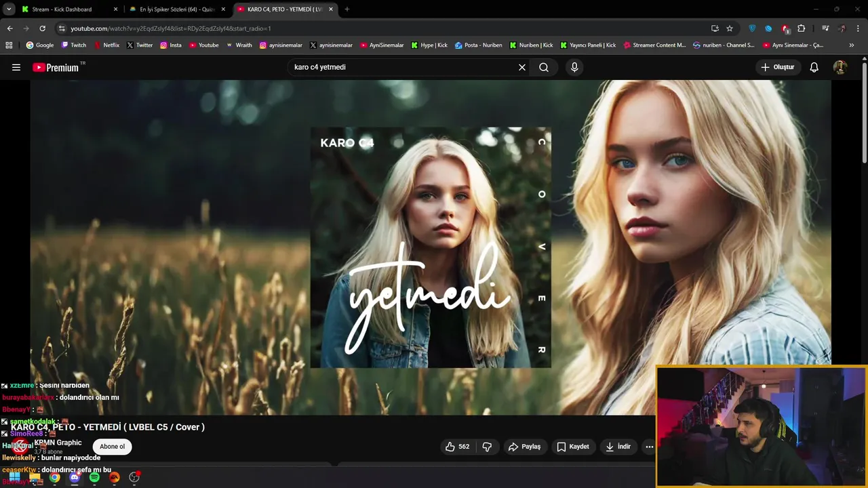Open the Insta bookmark
This screenshot has height=488, width=868.
pyautogui.click(x=171, y=45)
